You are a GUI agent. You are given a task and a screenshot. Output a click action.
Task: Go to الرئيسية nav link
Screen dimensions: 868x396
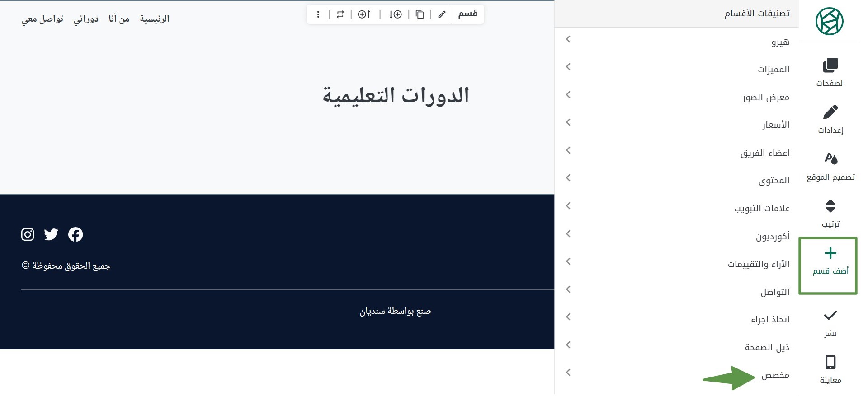(x=155, y=19)
